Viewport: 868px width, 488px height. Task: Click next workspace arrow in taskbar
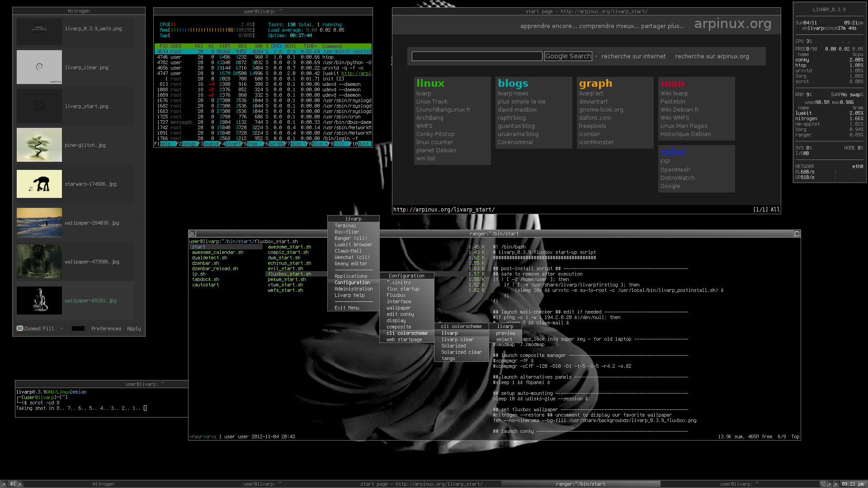coord(20,484)
